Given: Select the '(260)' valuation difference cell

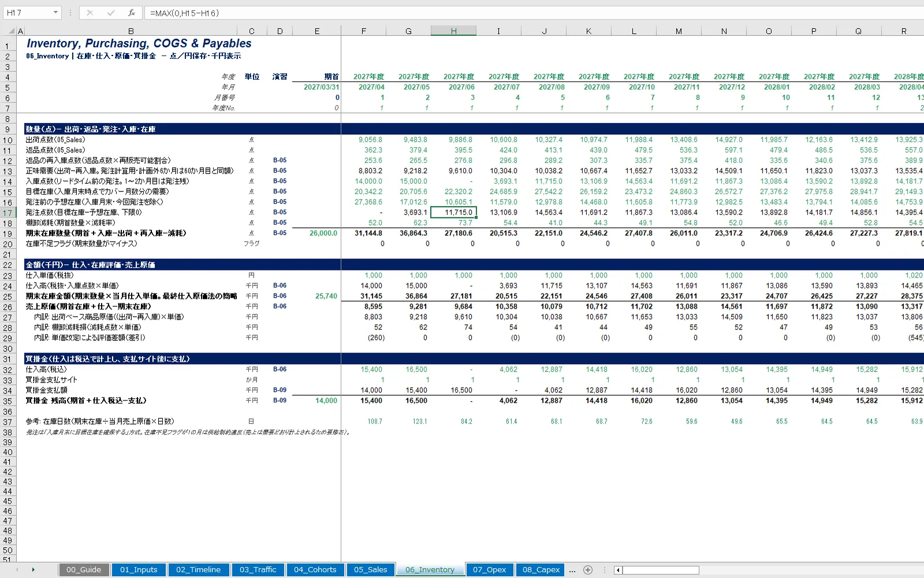Looking at the screenshot, I should coord(363,338).
